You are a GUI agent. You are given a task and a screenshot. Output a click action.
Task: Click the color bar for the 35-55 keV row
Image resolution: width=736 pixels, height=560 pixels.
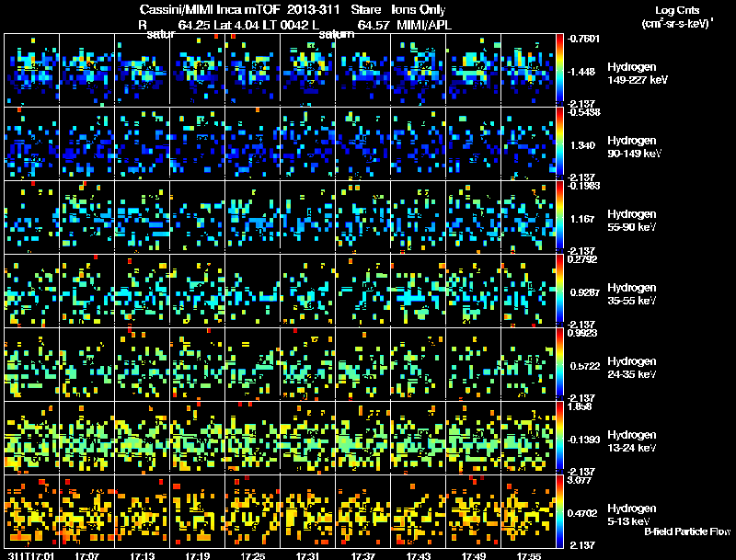559,291
